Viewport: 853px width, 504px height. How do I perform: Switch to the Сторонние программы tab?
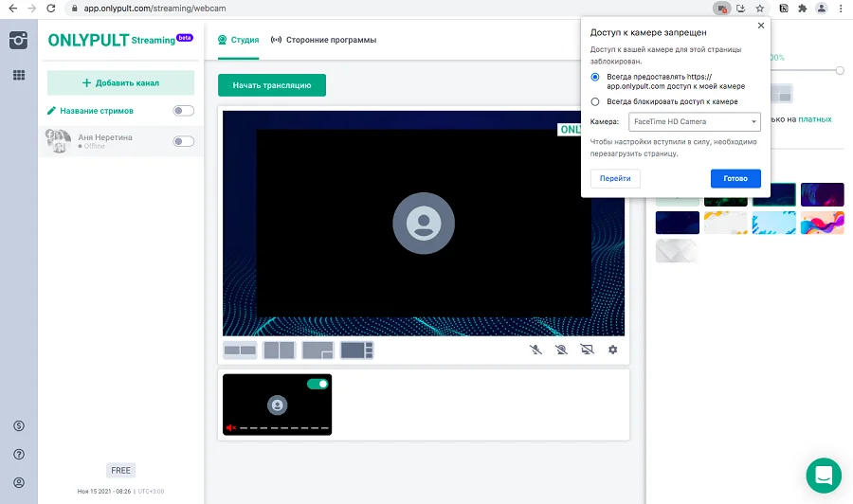tap(323, 40)
